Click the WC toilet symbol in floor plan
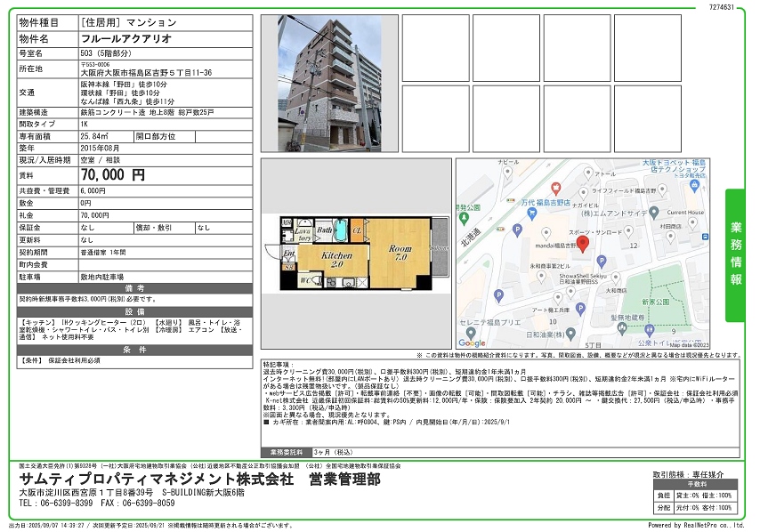 pyautogui.click(x=305, y=280)
